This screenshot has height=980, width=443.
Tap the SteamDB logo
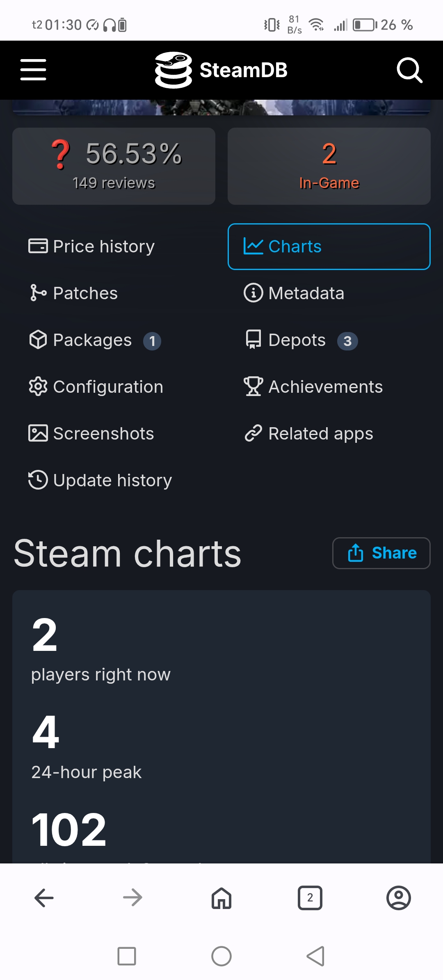click(x=221, y=70)
